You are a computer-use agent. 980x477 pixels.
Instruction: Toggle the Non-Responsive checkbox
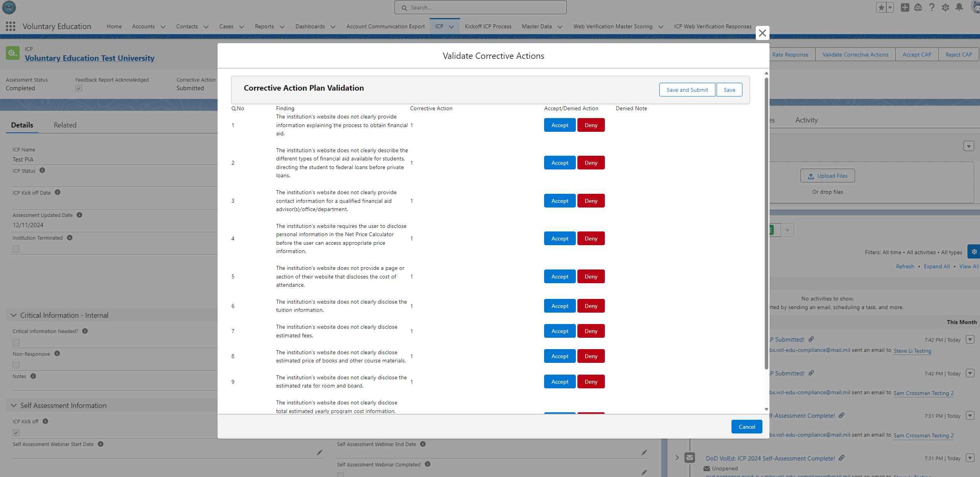pos(16,365)
